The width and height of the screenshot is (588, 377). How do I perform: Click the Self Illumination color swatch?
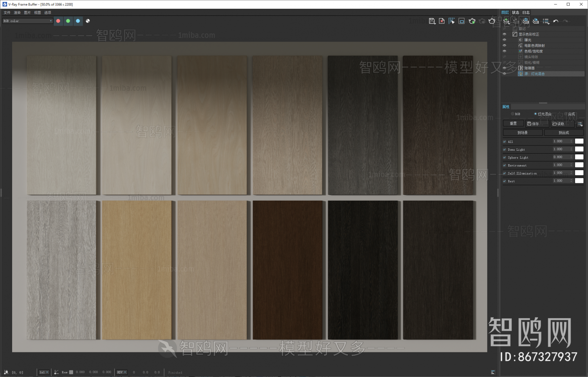point(579,173)
